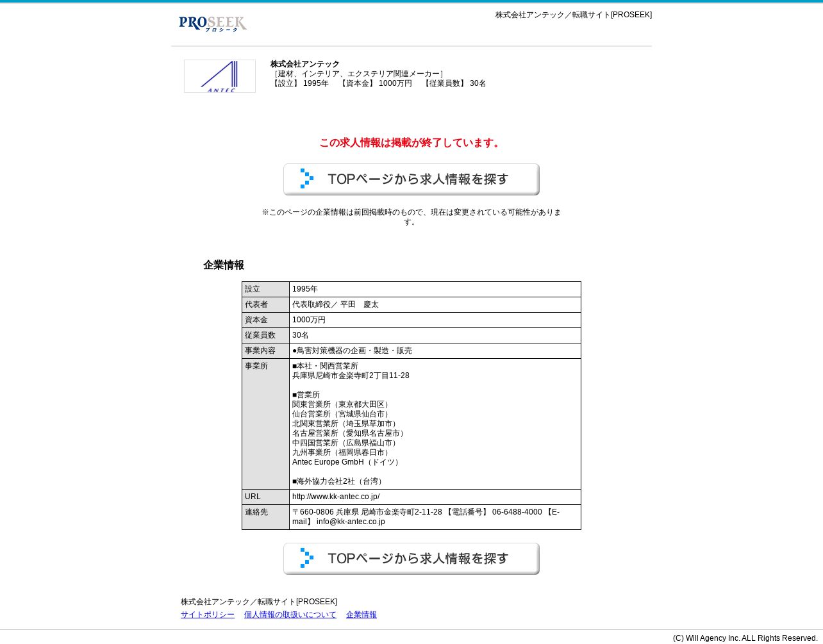Viewport: 823px width, 644px height.
Task: Click the lower TOPページから求人情報を探す button
Action: (x=411, y=559)
